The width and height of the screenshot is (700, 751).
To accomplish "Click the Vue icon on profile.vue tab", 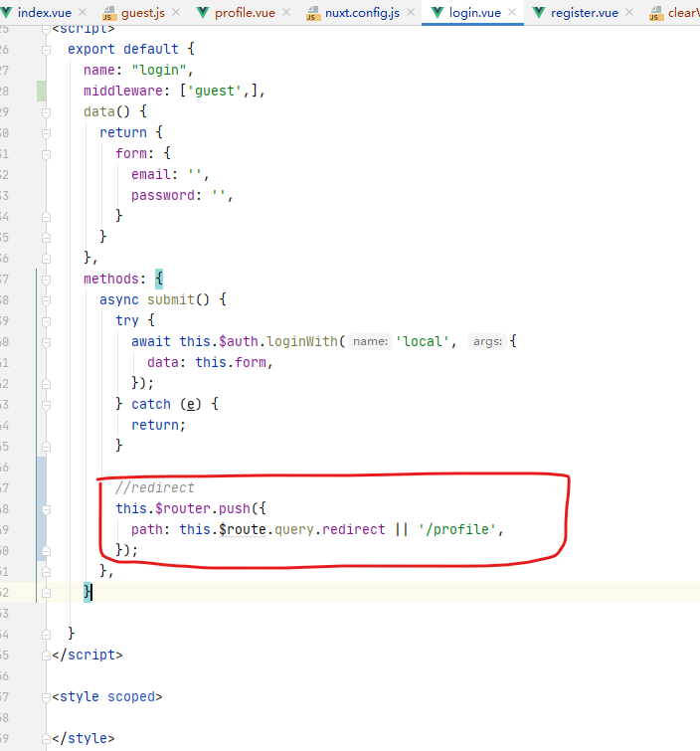I will [x=203, y=13].
